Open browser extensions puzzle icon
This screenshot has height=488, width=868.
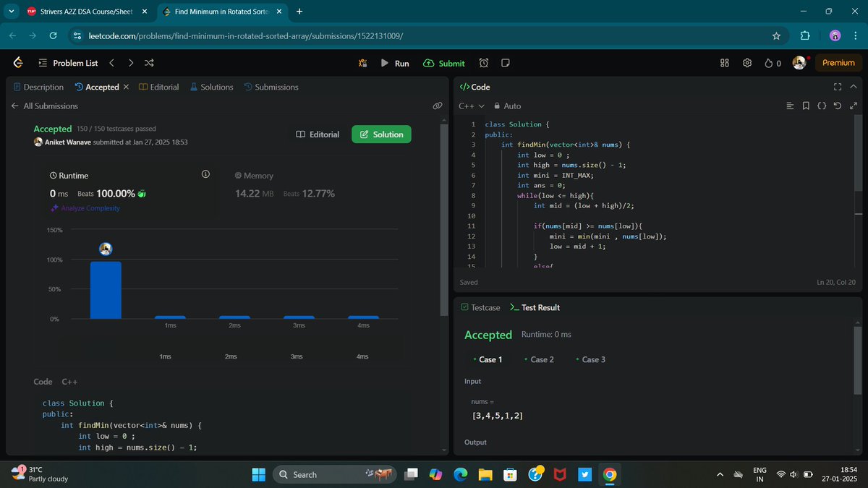tap(805, 35)
